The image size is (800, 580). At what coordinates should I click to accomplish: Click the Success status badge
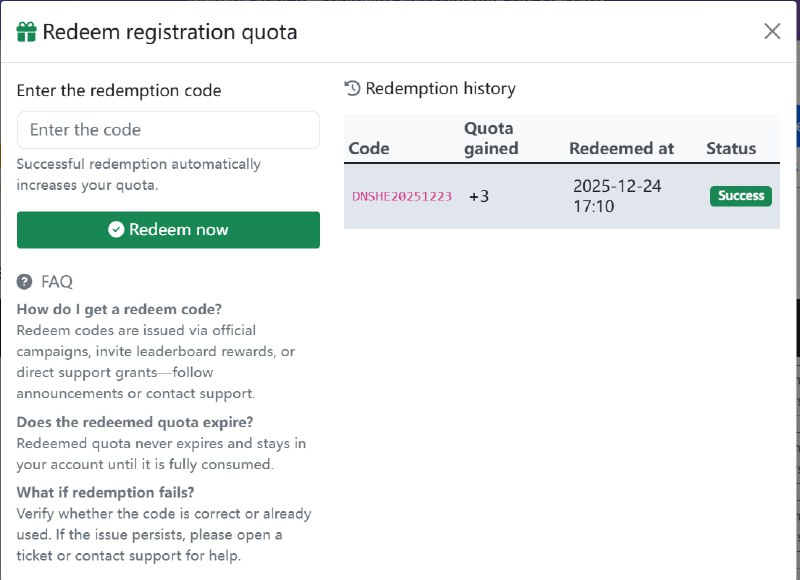[740, 196]
